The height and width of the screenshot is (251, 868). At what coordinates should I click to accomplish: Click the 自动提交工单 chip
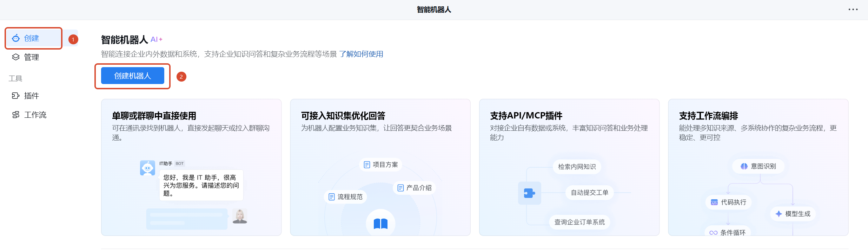(590, 193)
